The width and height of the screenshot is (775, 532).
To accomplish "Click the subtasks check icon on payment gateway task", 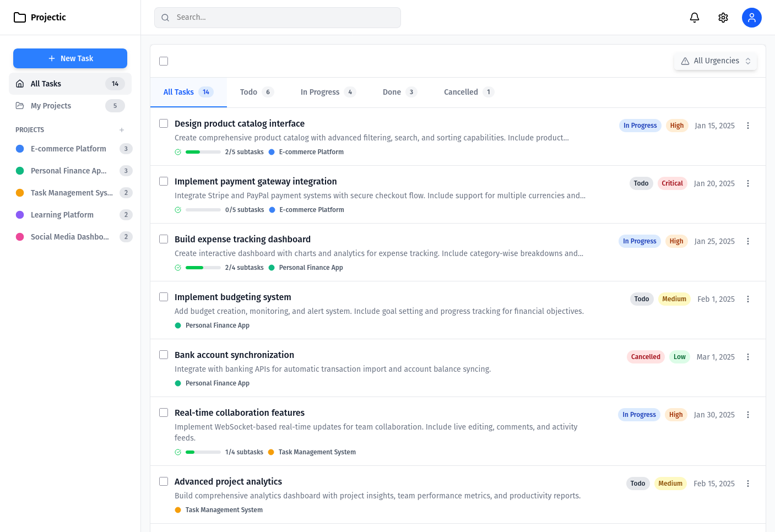I will coord(178,210).
